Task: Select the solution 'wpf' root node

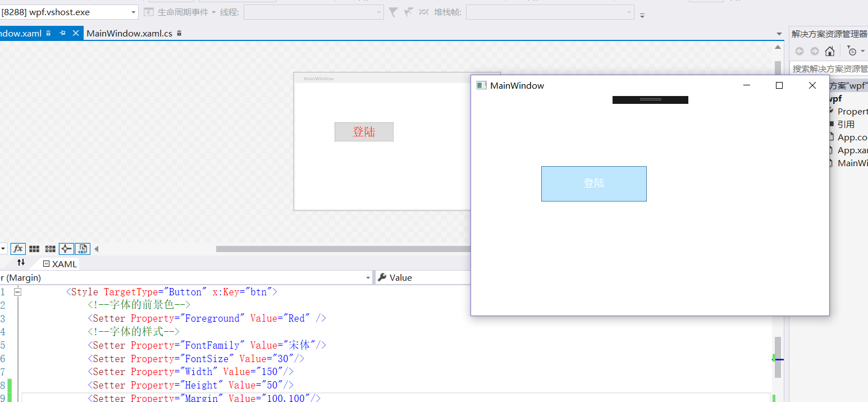Action: click(848, 86)
